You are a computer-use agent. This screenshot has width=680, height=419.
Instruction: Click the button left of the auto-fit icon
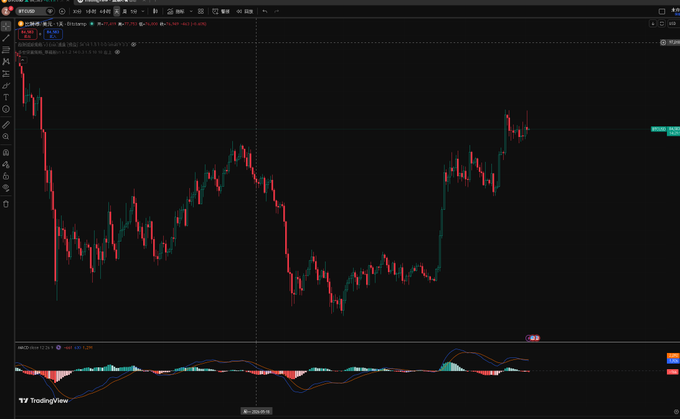(653, 23)
